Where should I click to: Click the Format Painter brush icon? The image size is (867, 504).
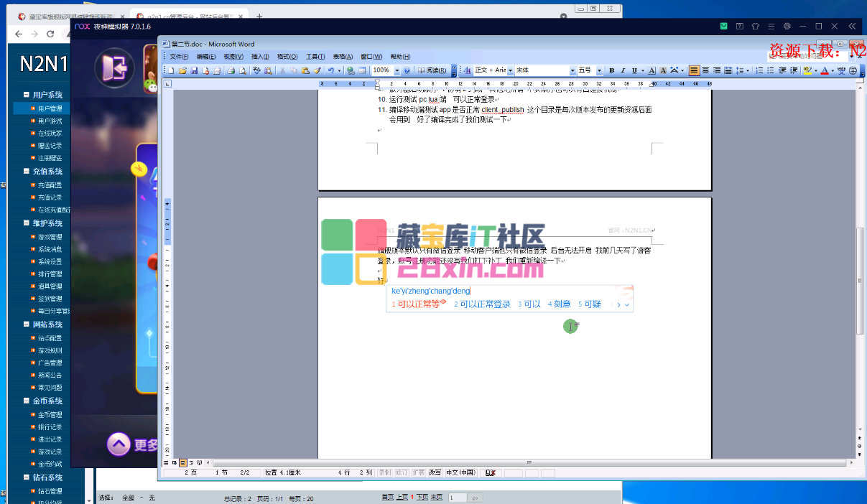click(317, 71)
